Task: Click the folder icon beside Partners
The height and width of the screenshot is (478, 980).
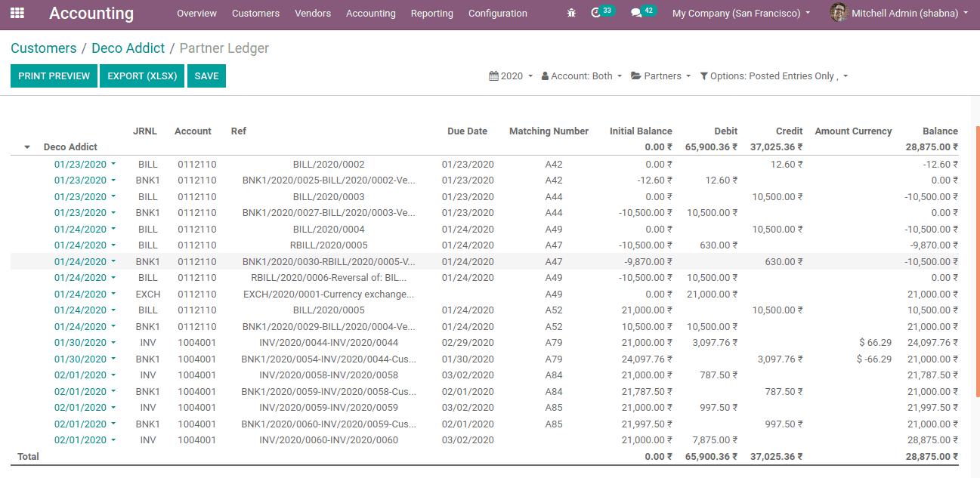Action: (636, 76)
